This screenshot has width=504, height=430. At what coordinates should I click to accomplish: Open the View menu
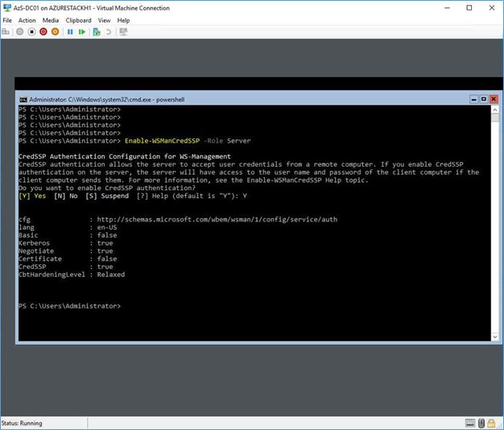point(104,20)
